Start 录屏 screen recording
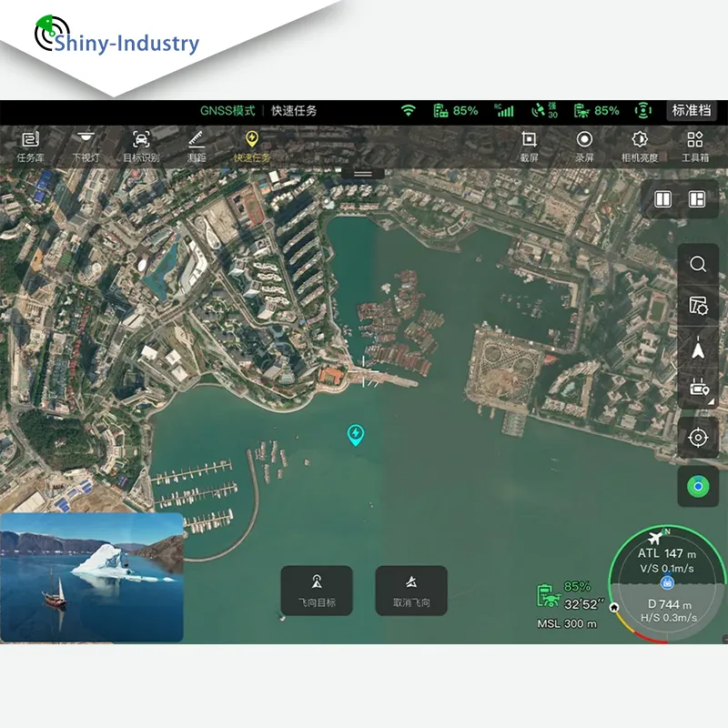Image resolution: width=728 pixels, height=728 pixels. tap(582, 146)
